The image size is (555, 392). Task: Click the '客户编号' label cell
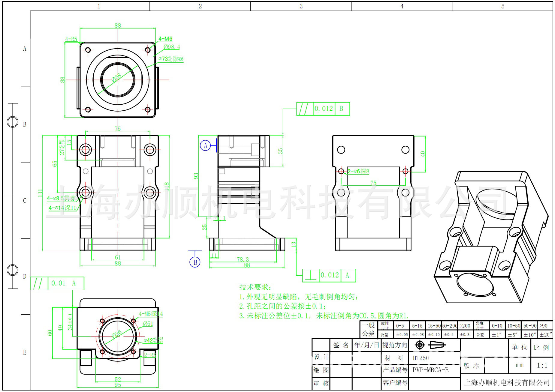point(395,383)
